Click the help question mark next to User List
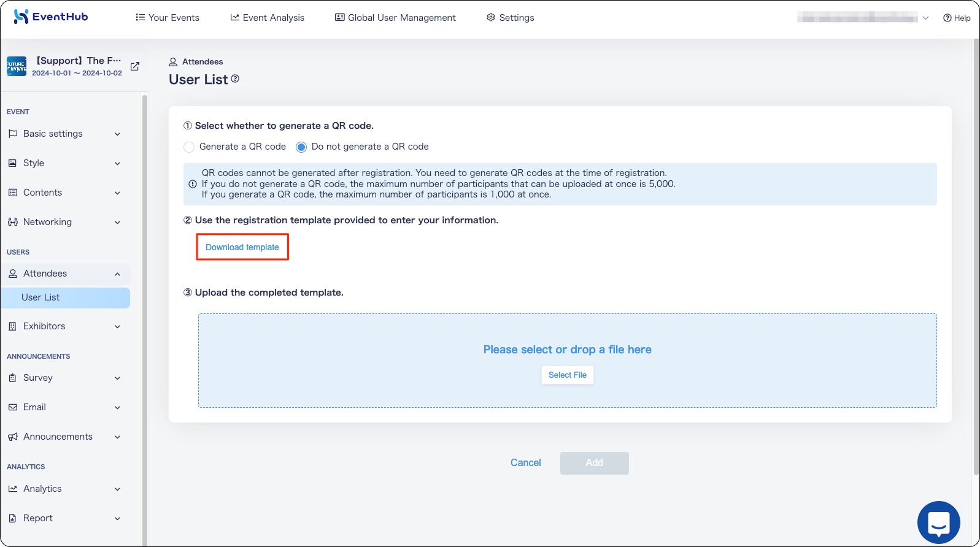The width and height of the screenshot is (980, 547). (235, 79)
